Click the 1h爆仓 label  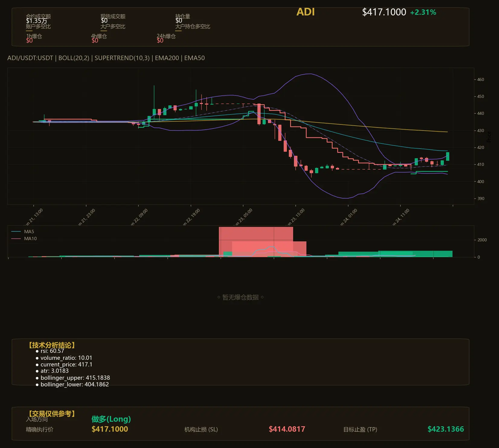click(x=34, y=36)
